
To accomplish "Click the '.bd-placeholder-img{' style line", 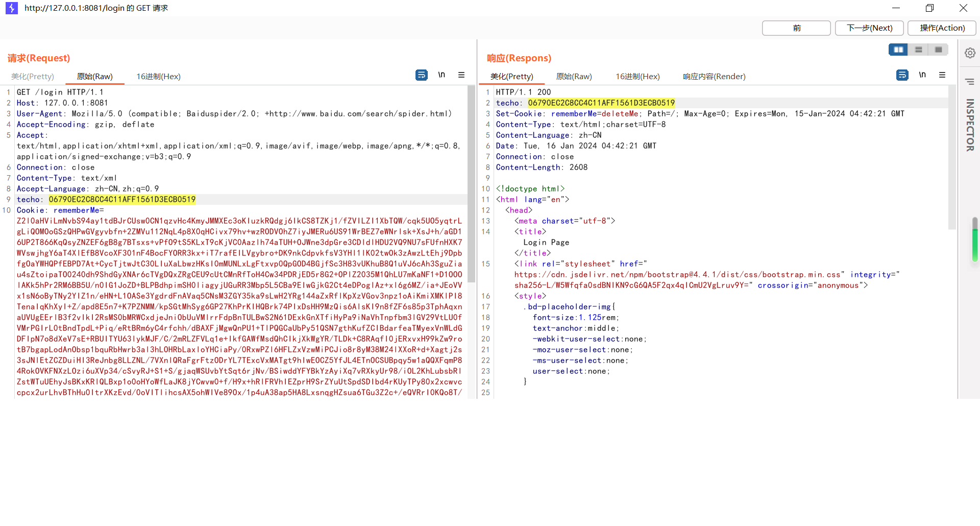I will 569,307.
